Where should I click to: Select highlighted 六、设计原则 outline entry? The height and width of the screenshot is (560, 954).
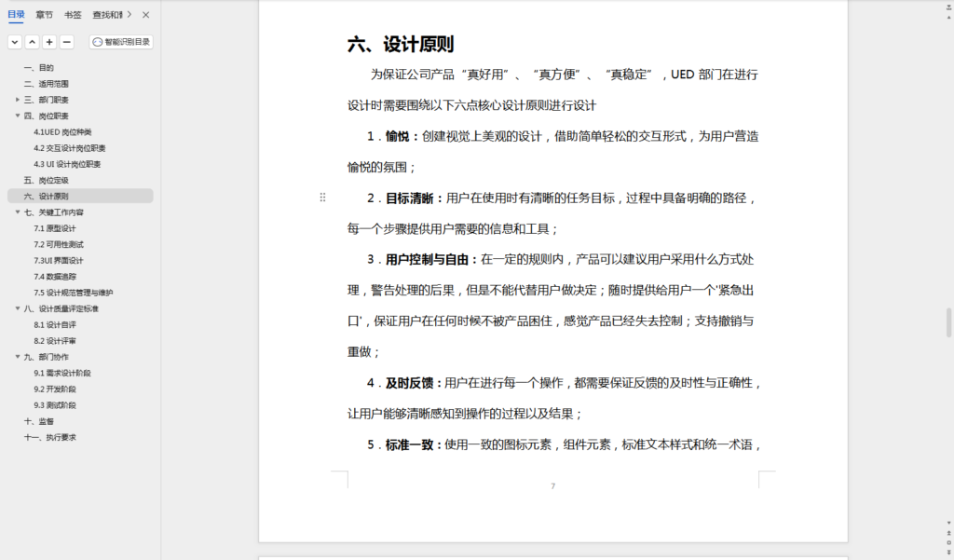80,196
